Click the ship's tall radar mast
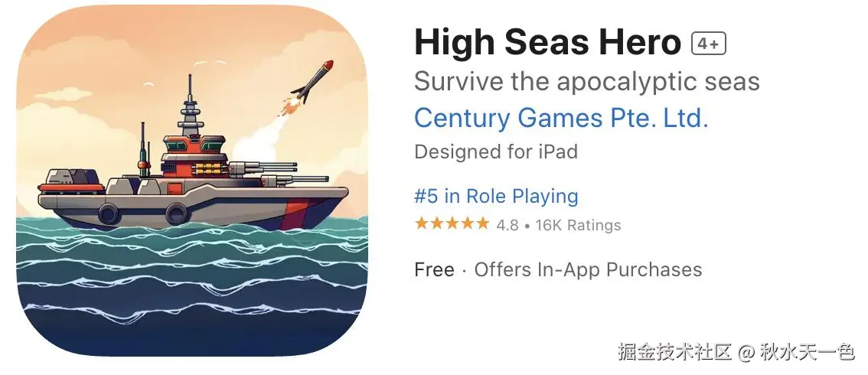The height and width of the screenshot is (375, 868). click(x=190, y=105)
